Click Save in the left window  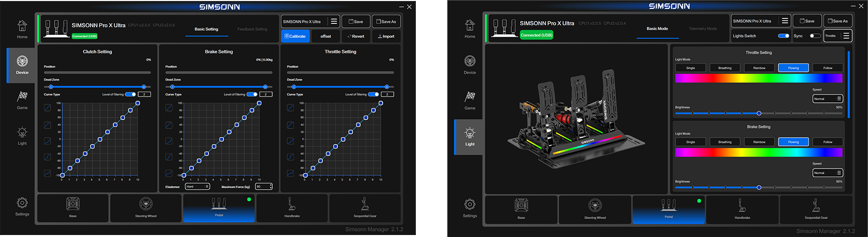click(x=356, y=21)
